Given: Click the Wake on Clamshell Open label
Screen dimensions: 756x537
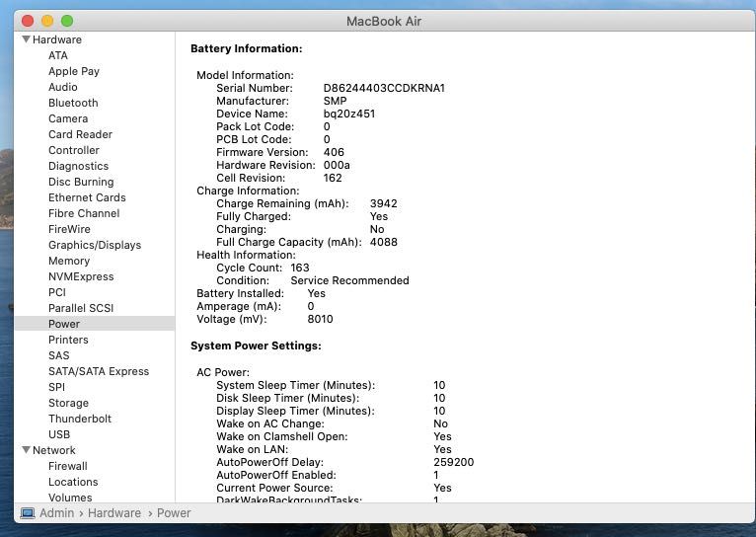Looking at the screenshot, I should click(282, 436).
